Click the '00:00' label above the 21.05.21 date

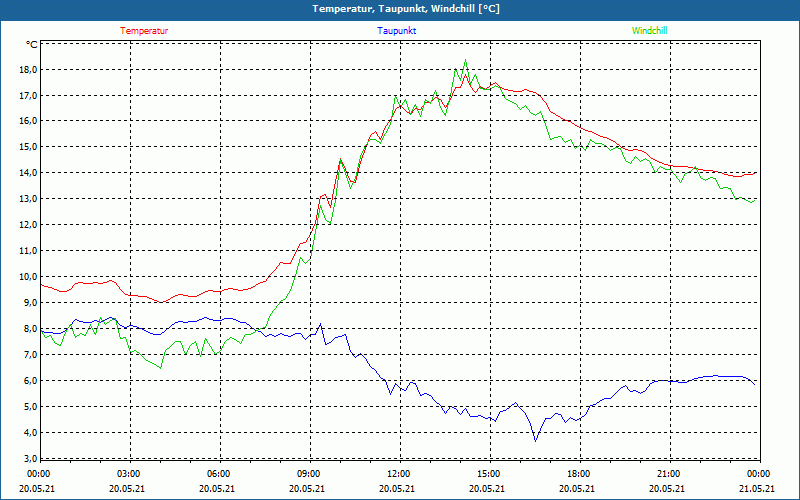[x=757, y=474]
